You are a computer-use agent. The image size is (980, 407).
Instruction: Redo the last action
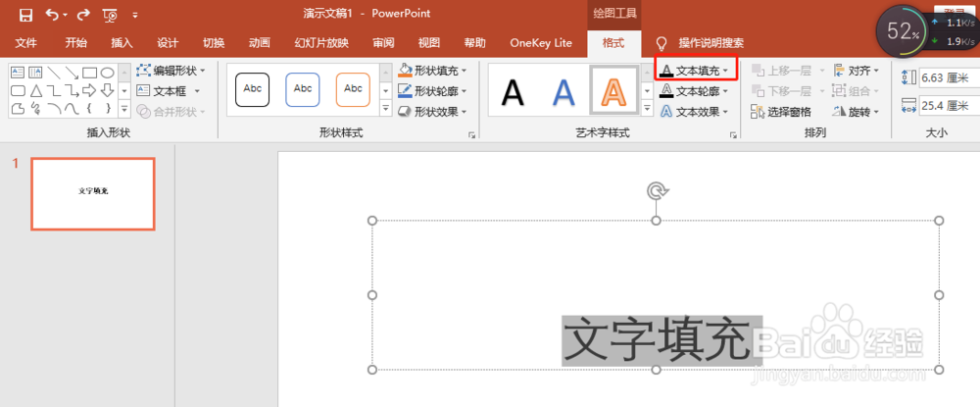coord(83,15)
